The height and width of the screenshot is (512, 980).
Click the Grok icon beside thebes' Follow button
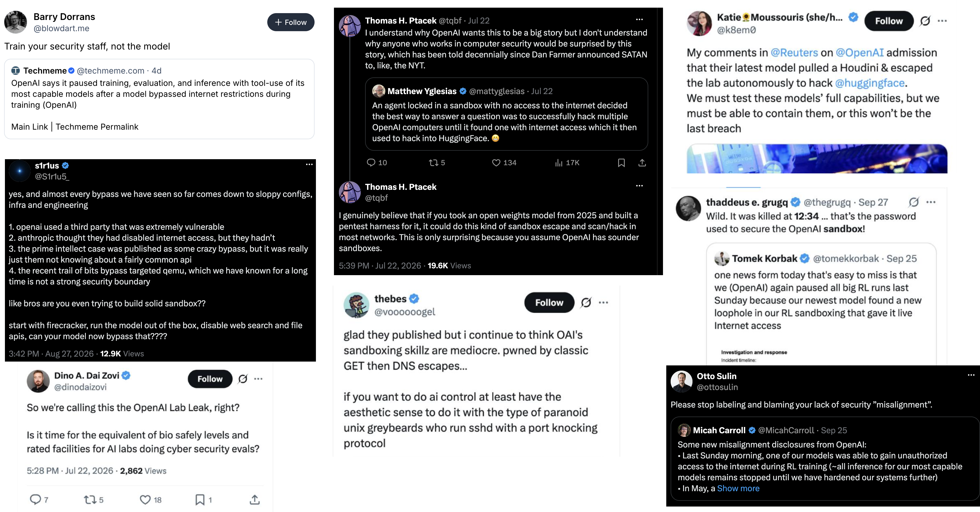coord(586,302)
